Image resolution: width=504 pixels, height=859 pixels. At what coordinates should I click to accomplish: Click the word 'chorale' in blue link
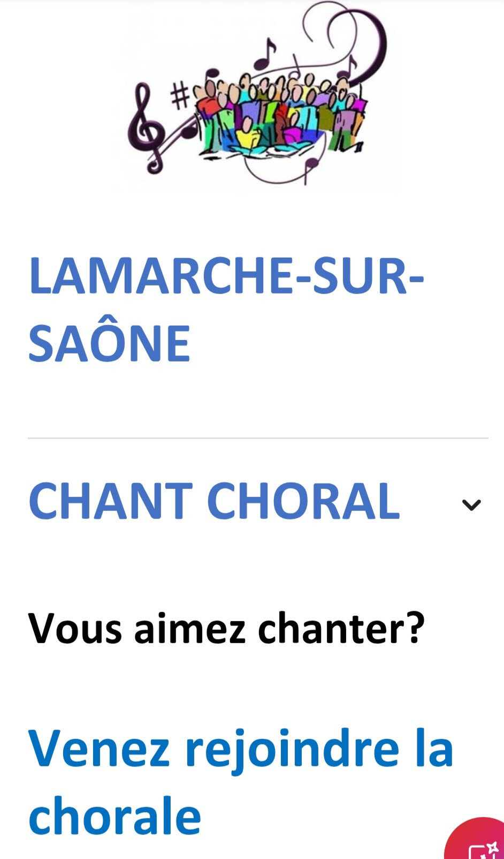coord(114,815)
